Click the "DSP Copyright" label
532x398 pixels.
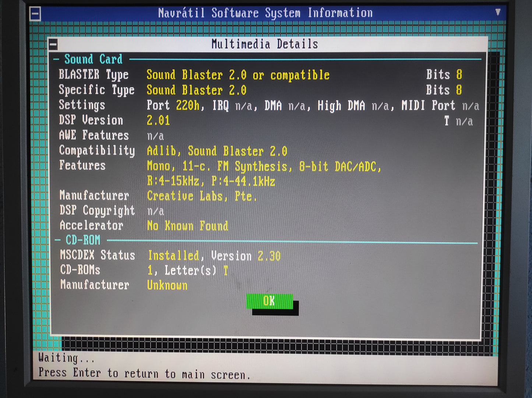(x=97, y=211)
